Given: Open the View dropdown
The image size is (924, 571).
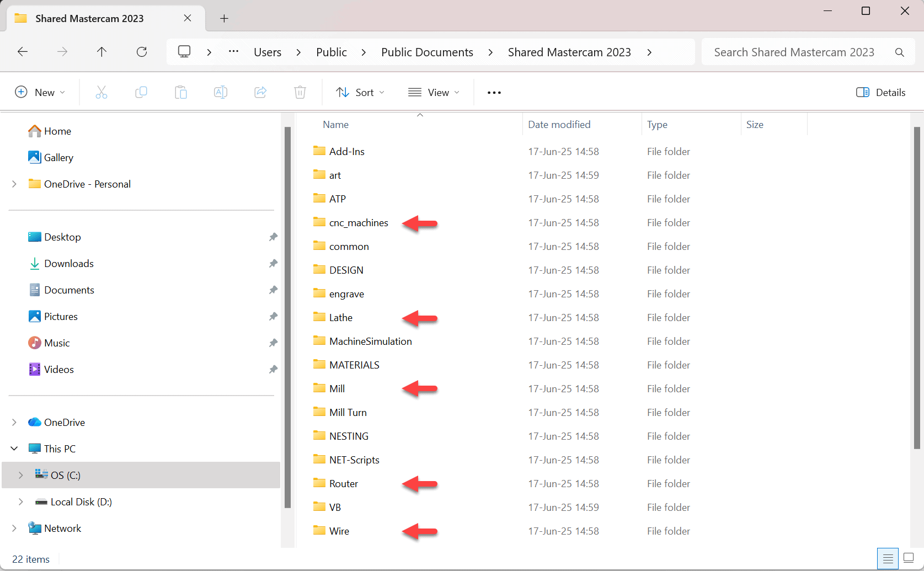Looking at the screenshot, I should [434, 92].
